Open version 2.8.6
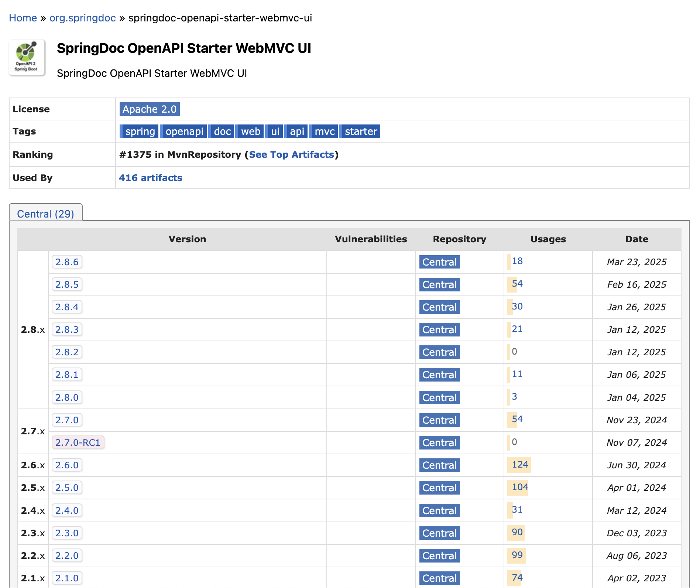 (x=67, y=262)
